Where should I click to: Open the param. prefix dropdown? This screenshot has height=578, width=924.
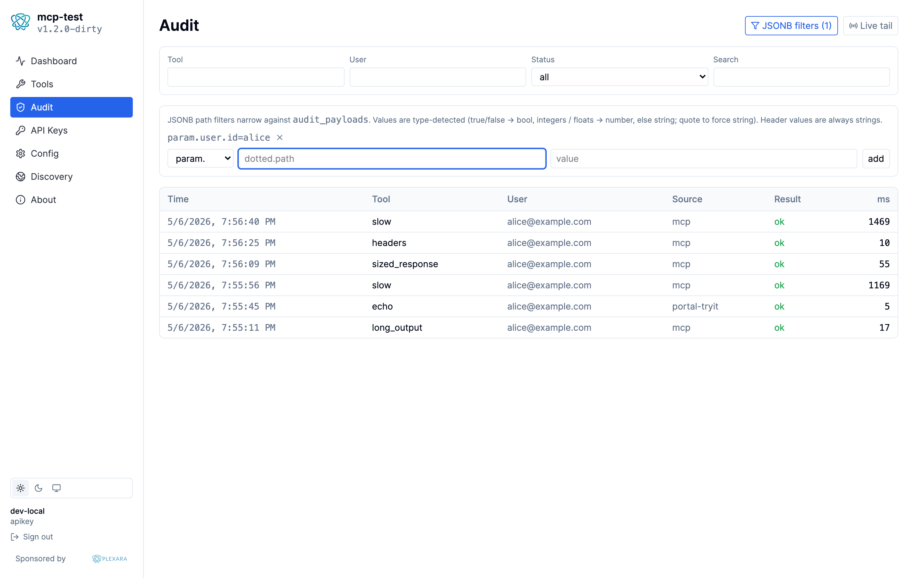click(201, 158)
